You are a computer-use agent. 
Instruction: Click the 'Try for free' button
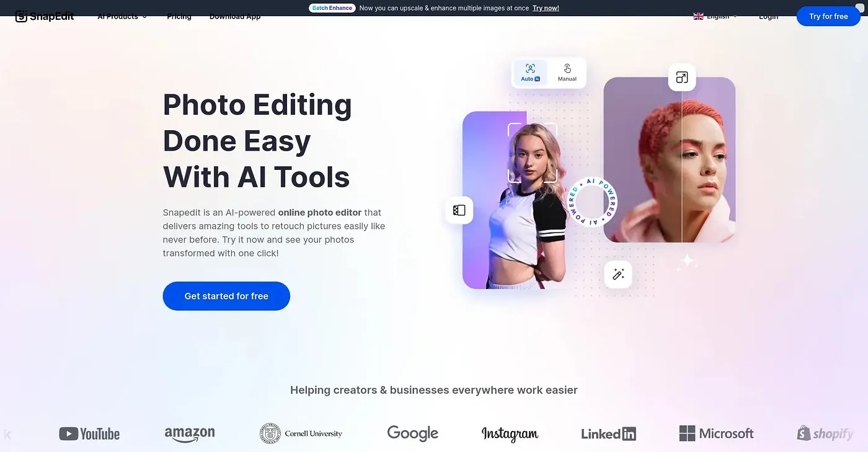point(828,17)
